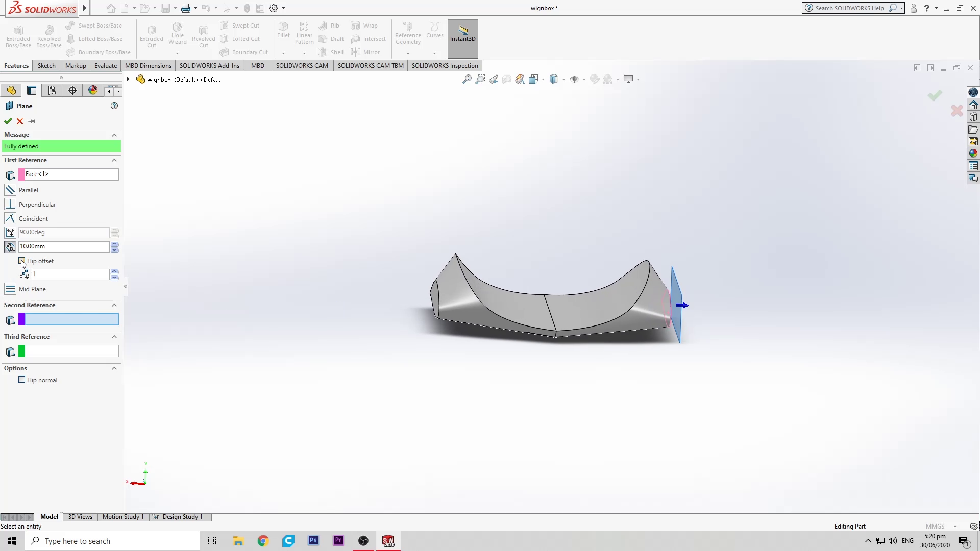980x551 pixels.
Task: Open SOLIDWORKS Resources task pane icon
Action: pyautogui.click(x=973, y=105)
